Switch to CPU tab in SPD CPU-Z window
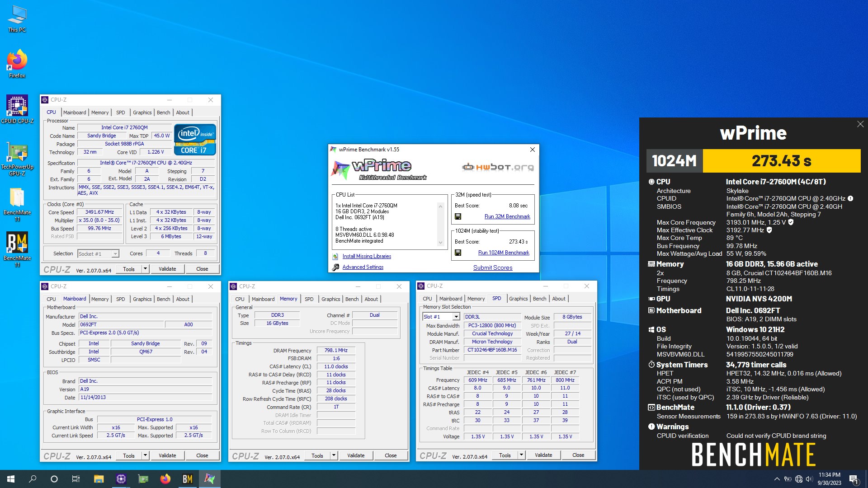The width and height of the screenshot is (868, 488). click(x=427, y=299)
